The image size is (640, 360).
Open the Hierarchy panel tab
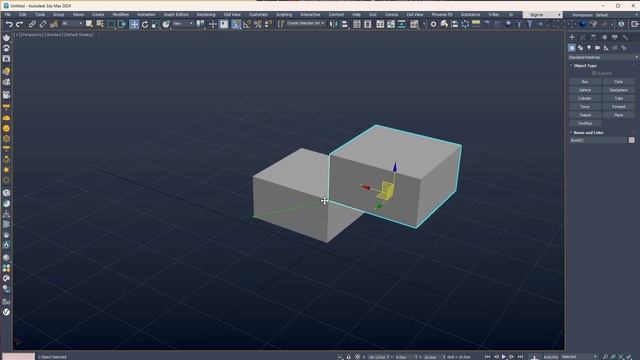click(593, 37)
